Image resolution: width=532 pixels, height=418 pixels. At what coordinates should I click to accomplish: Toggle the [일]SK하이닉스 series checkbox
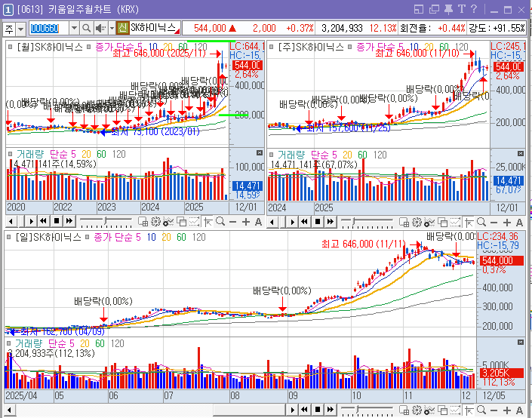point(9,237)
